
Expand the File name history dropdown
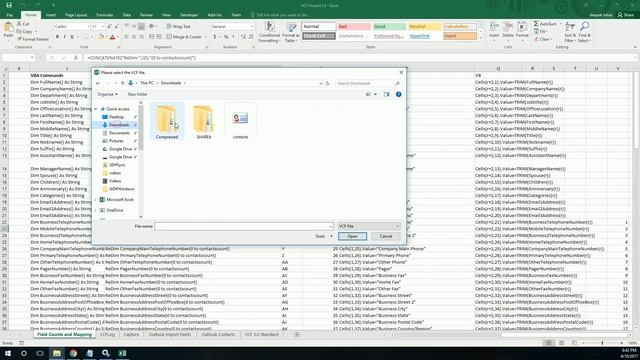(331, 226)
